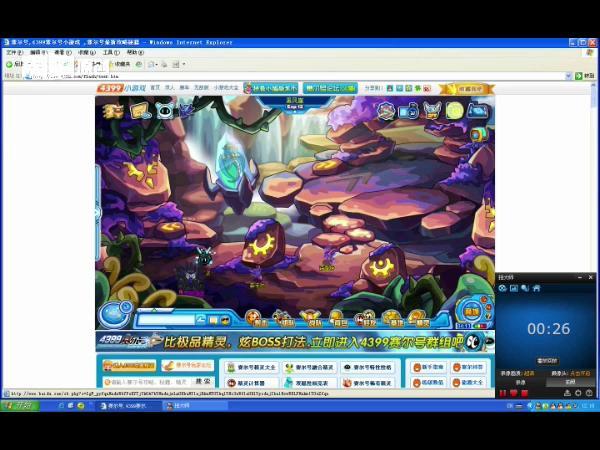Click the Windows Start button on taskbar
This screenshot has width=600, height=450.
coord(20,405)
